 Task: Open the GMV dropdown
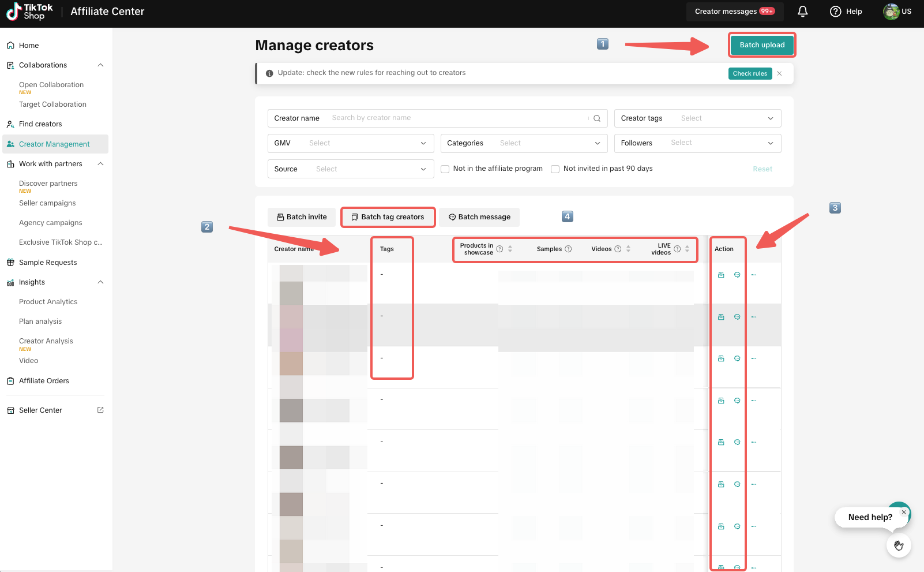point(351,143)
